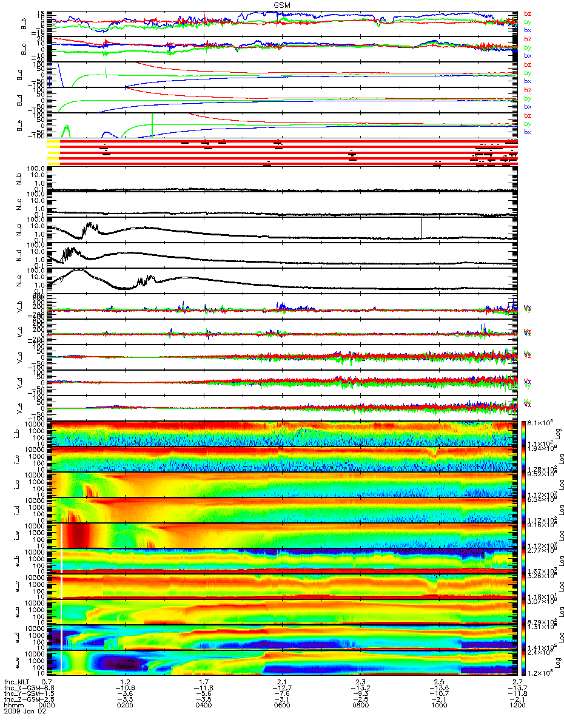Click the e_c electron spectrogram panel
This screenshot has width=564, height=728.
pyautogui.click(x=281, y=587)
